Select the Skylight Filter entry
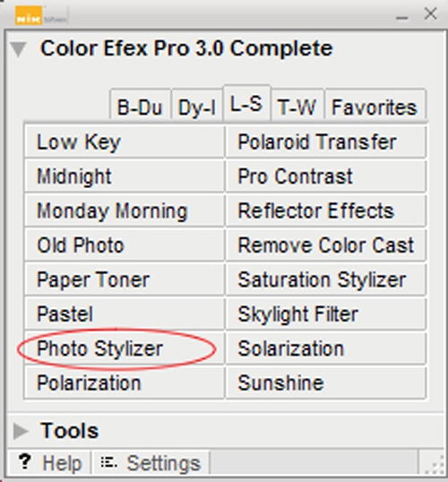This screenshot has height=482, width=448. point(326,314)
